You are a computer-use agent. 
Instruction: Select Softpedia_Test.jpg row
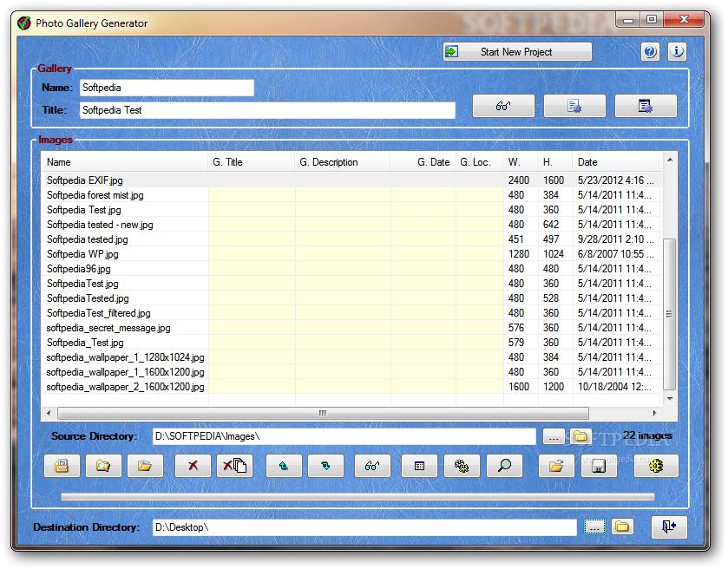pyautogui.click(x=351, y=343)
